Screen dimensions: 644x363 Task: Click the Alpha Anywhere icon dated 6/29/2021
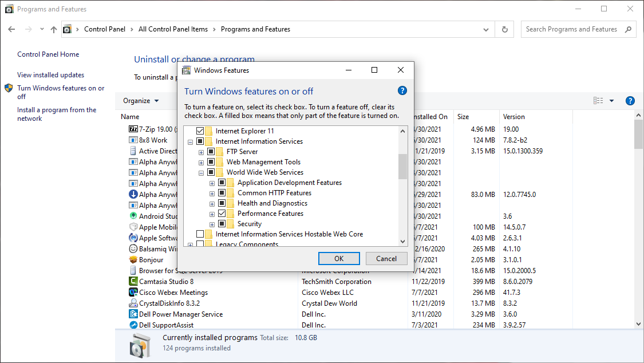[x=133, y=194]
